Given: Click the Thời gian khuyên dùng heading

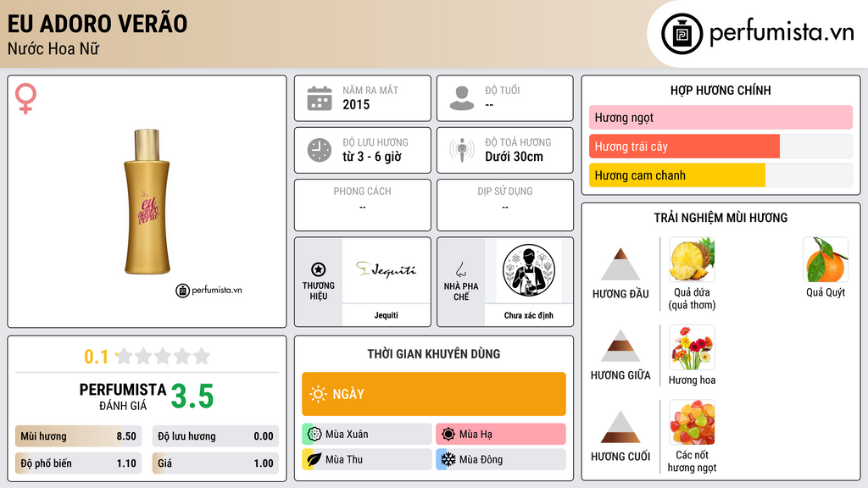Looking at the screenshot, I should click(434, 354).
